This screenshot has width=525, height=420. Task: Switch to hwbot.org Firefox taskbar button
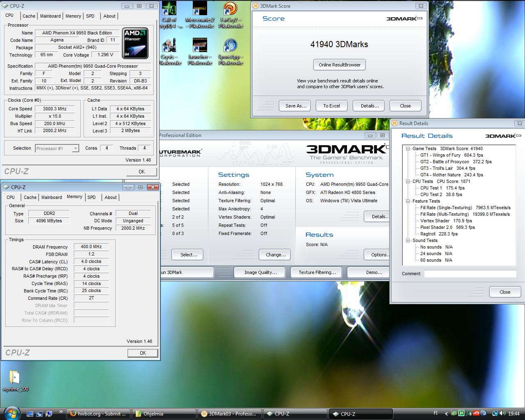(x=98, y=414)
